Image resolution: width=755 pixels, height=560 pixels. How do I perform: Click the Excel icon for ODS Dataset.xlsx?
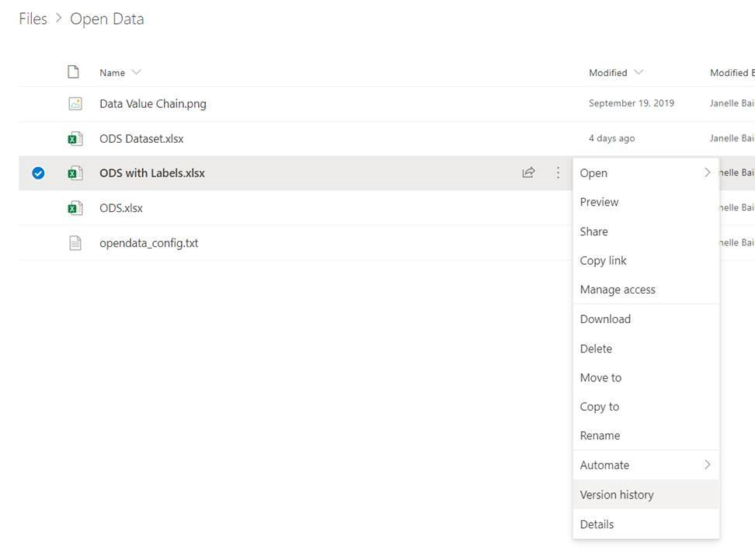pyautogui.click(x=75, y=139)
